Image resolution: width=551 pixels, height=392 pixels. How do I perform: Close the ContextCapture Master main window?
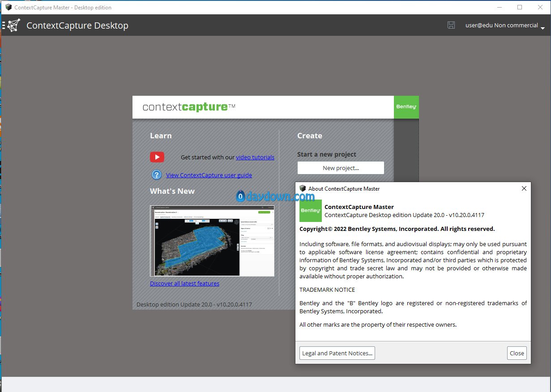(x=540, y=7)
